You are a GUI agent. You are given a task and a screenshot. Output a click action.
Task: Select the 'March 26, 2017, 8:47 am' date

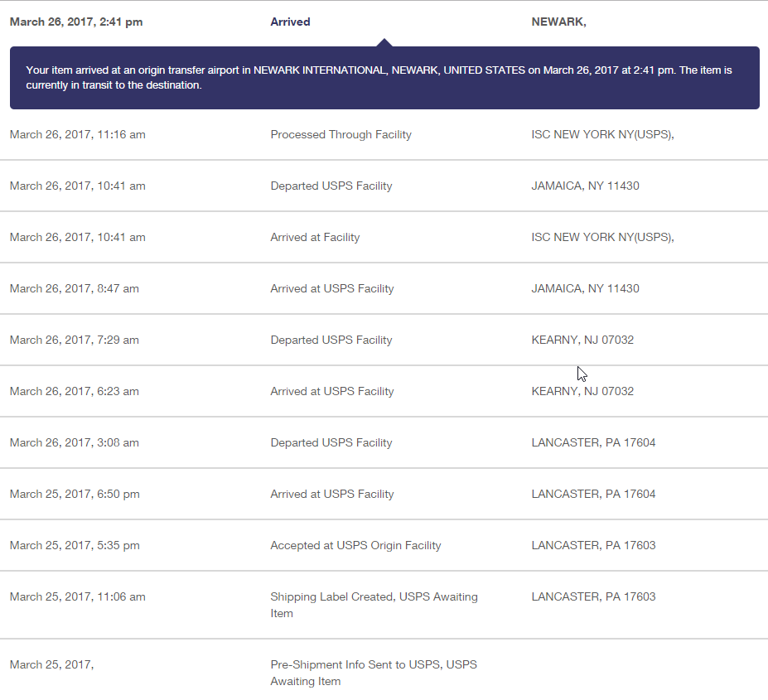click(x=75, y=289)
